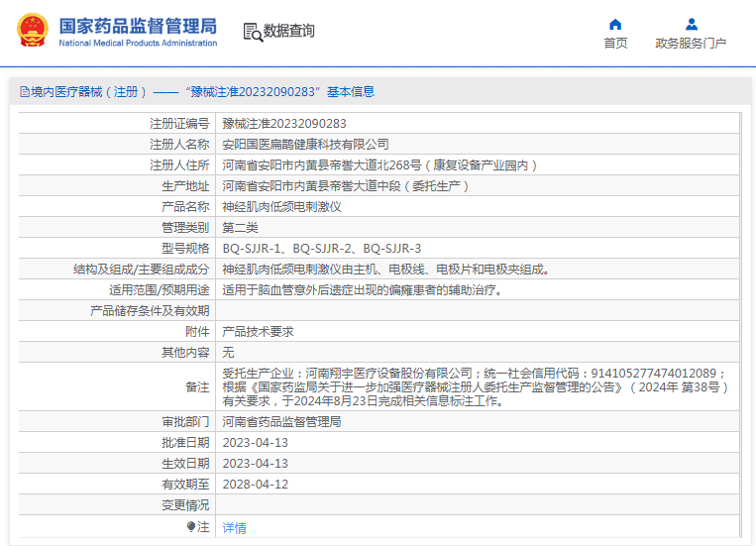
Task: Click the 第二类 category value
Action: [240, 228]
